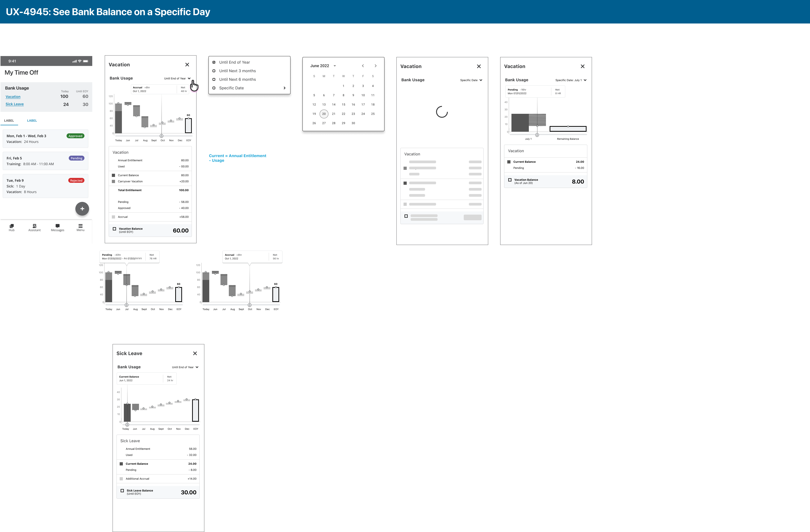Screen dimensions: 810x532
Task: Tap the Messages icon in bottom nav
Action: (58, 227)
